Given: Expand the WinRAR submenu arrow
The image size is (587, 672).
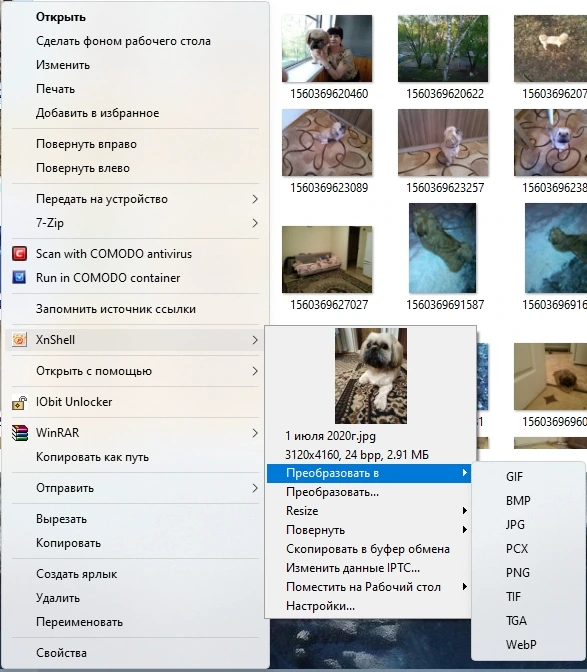Looking at the screenshot, I should [x=255, y=433].
